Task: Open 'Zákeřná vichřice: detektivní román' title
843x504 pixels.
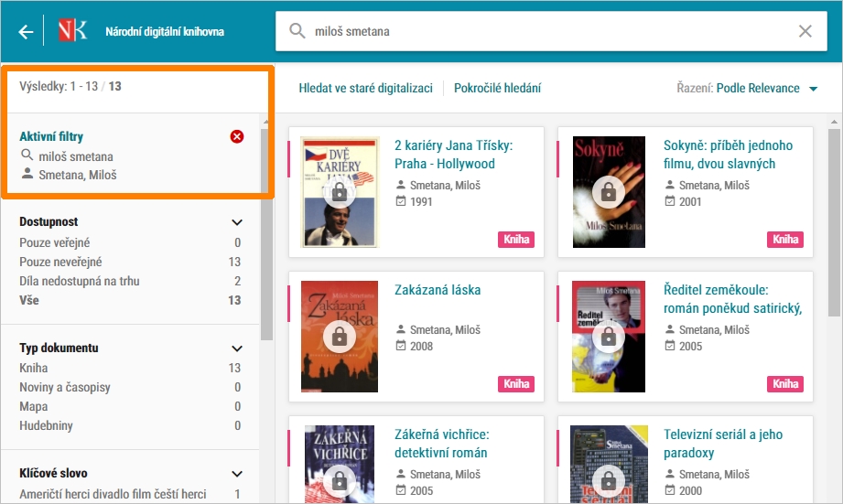Action: (442, 444)
